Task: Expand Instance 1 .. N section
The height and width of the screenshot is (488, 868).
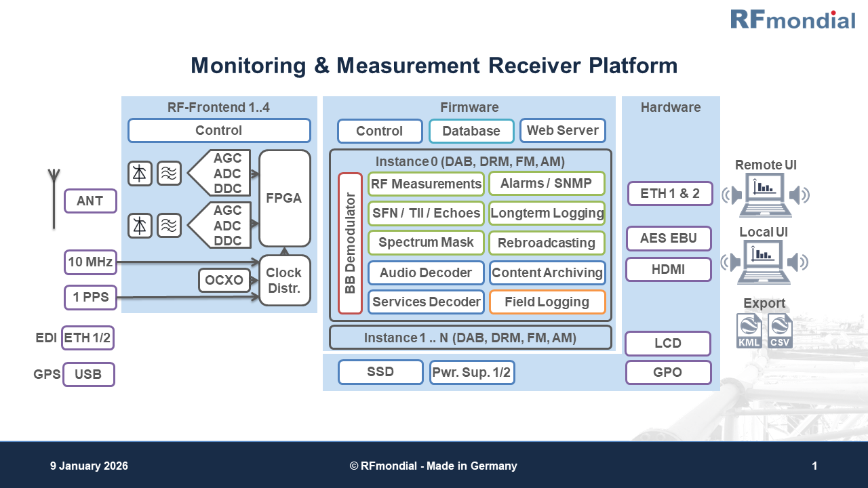Action: point(470,337)
